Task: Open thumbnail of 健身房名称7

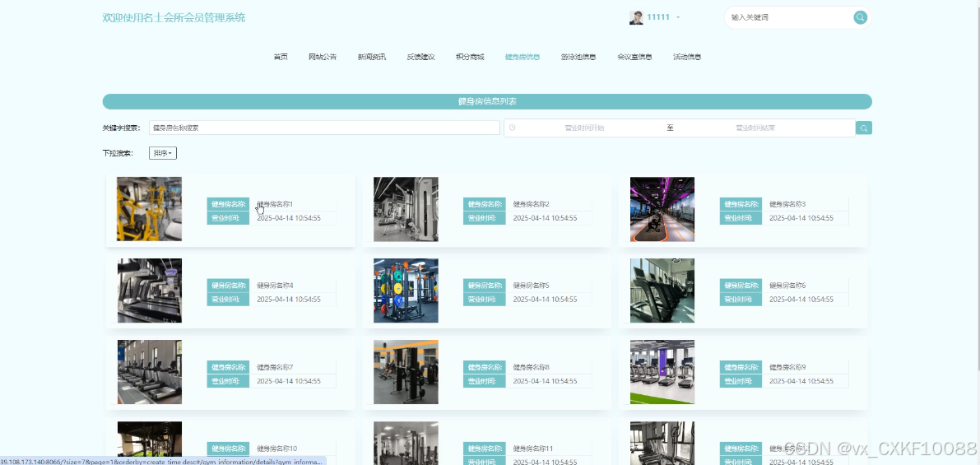Action: 150,372
